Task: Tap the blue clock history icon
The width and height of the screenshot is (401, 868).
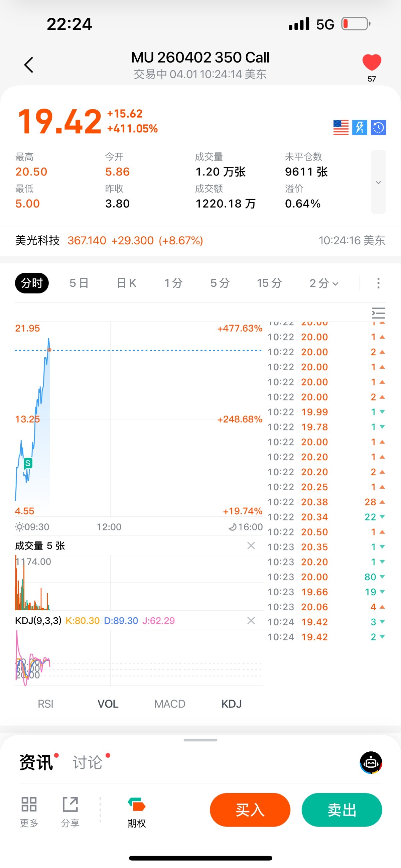Action: coord(378,127)
